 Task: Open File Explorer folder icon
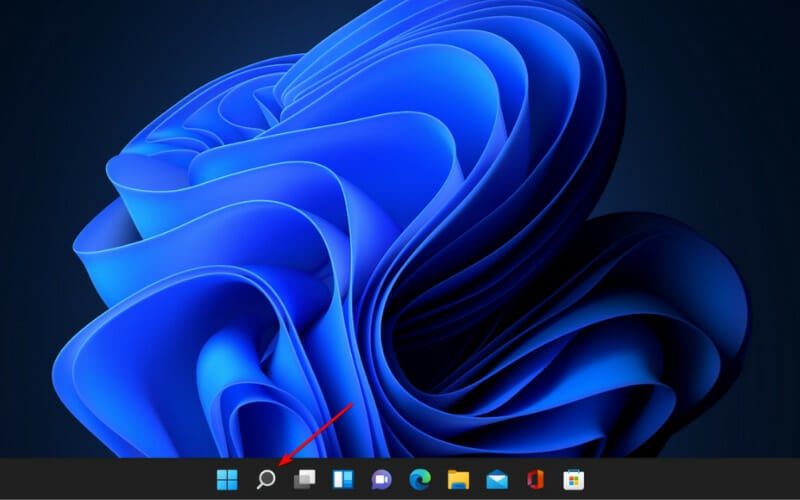pos(458,480)
